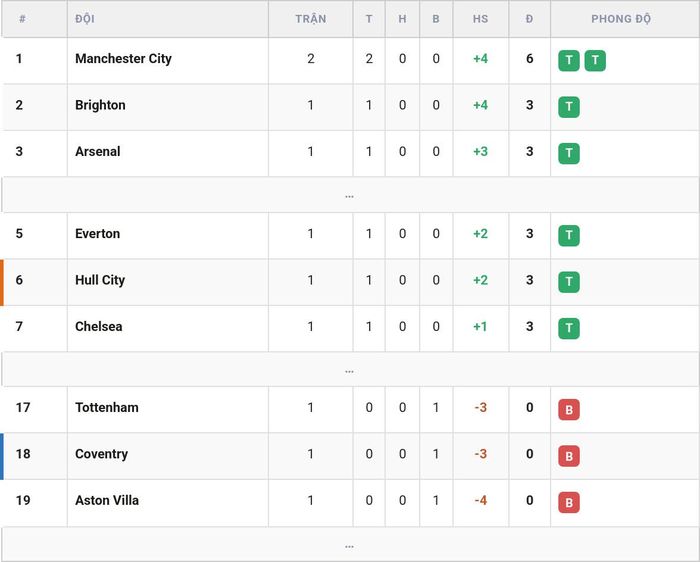Image resolution: width=700 pixels, height=562 pixels.
Task: Sort by the TRẬN column header
Action: point(311,19)
